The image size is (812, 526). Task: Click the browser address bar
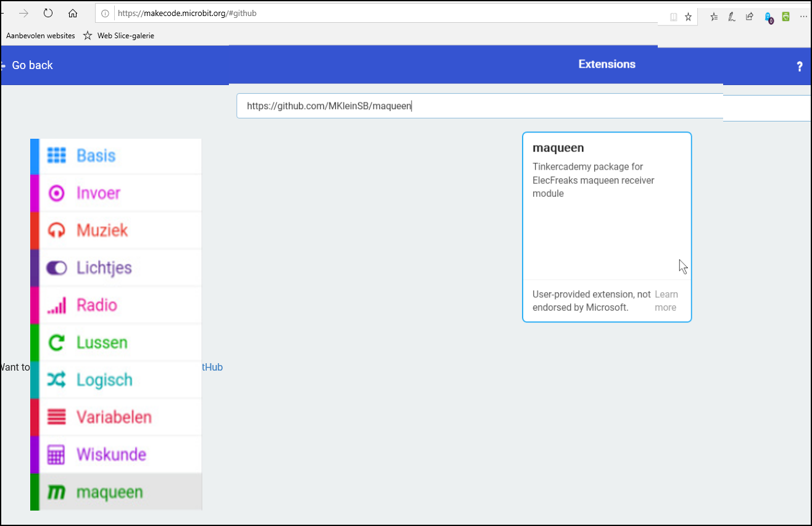pos(376,13)
